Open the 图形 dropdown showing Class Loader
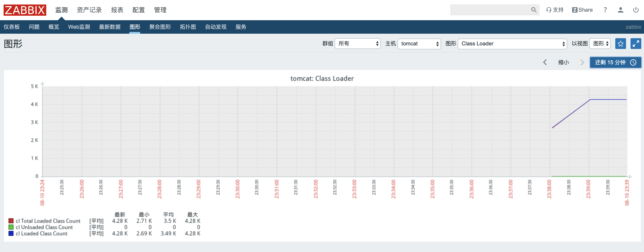This screenshot has width=644, height=252. pyautogui.click(x=512, y=44)
